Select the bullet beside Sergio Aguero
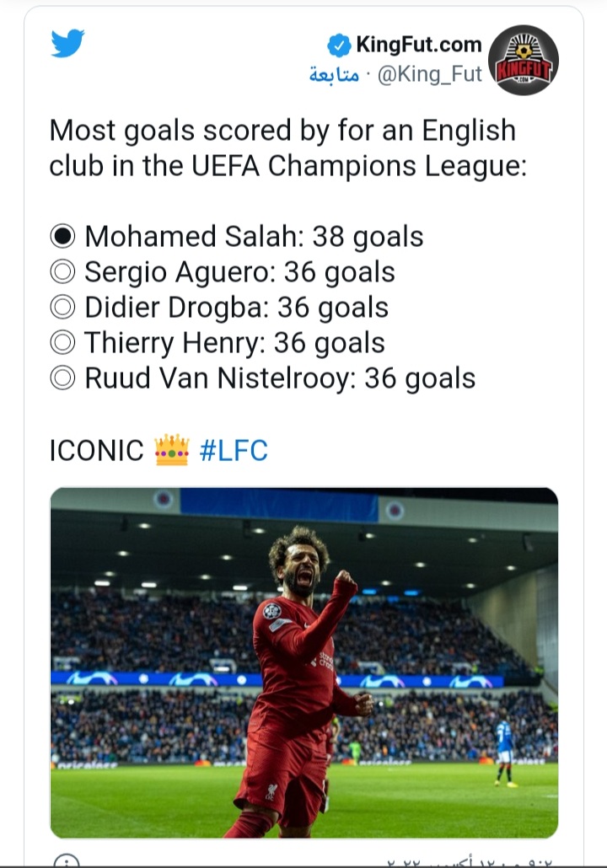The image size is (607, 868). tap(63, 272)
